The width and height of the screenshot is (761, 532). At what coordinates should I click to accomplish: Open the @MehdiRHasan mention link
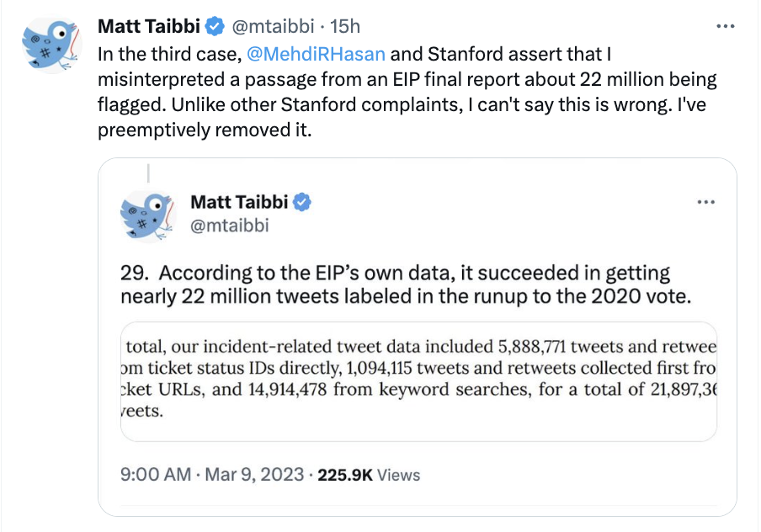coord(316,54)
